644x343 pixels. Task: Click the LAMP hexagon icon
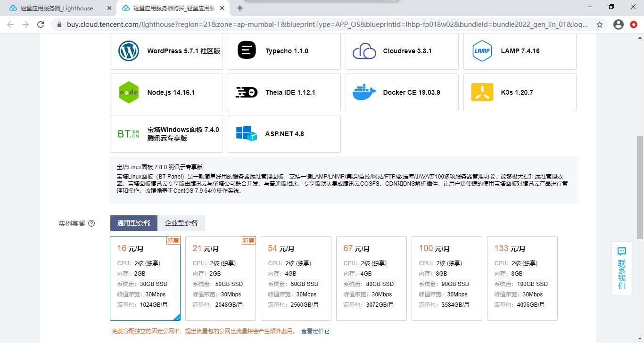482,51
